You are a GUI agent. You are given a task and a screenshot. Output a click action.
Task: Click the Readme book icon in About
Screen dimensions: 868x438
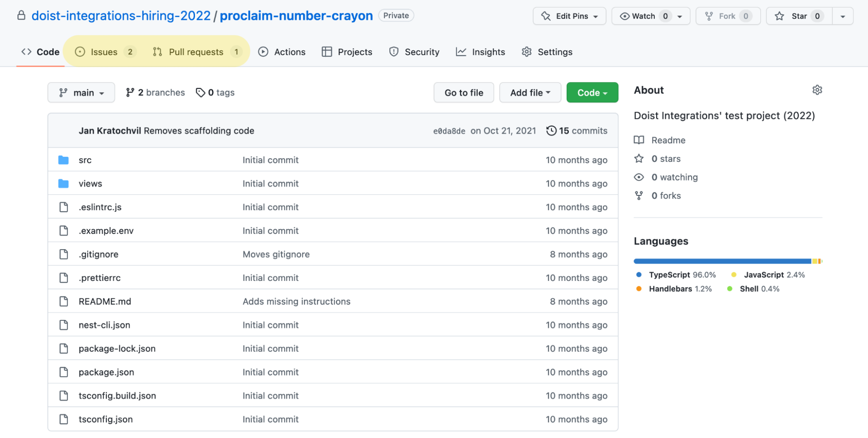[639, 140]
